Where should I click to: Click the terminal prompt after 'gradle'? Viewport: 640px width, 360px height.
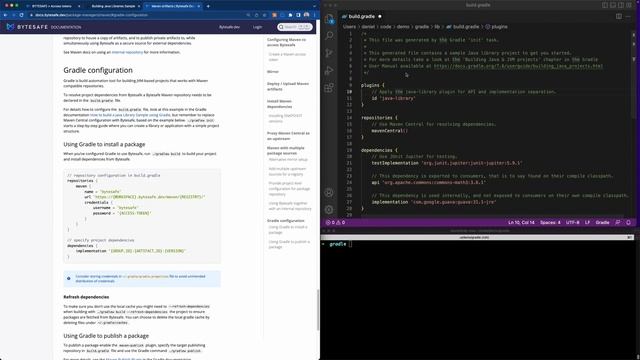(x=351, y=244)
